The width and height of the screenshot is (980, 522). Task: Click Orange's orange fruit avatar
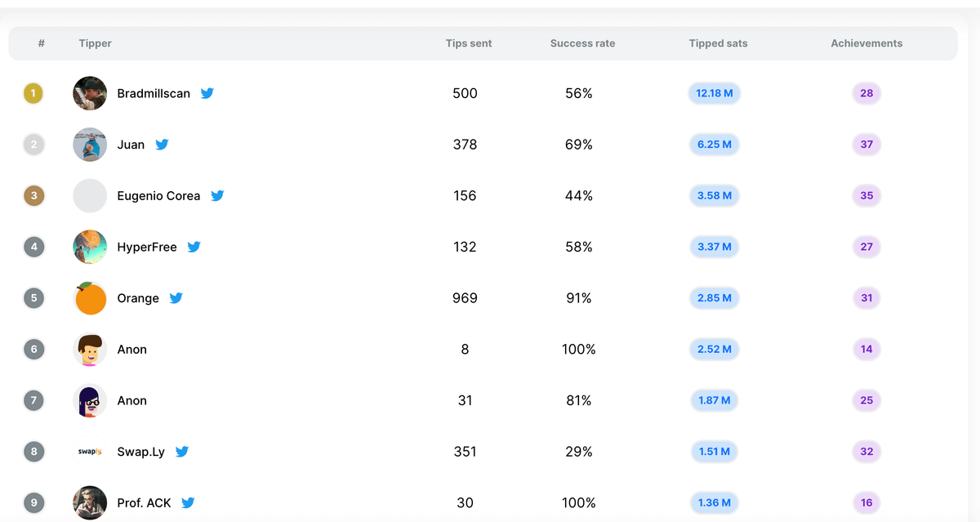(x=90, y=298)
